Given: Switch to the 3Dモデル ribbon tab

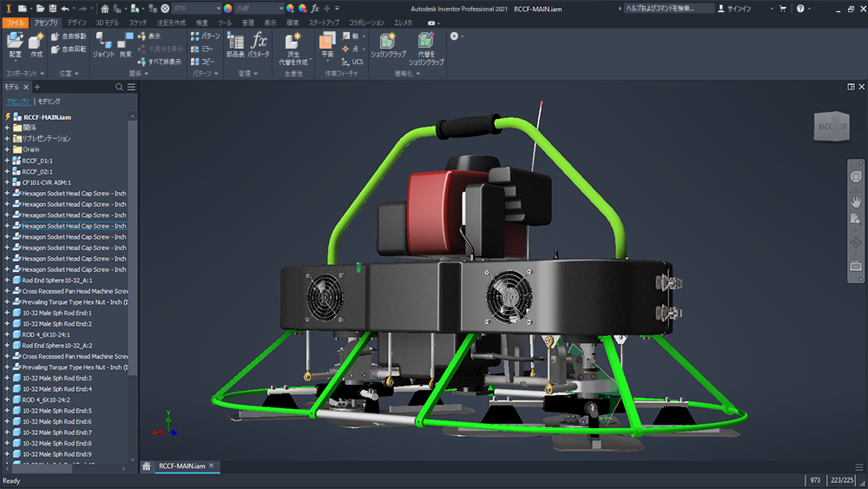Looking at the screenshot, I should [108, 23].
